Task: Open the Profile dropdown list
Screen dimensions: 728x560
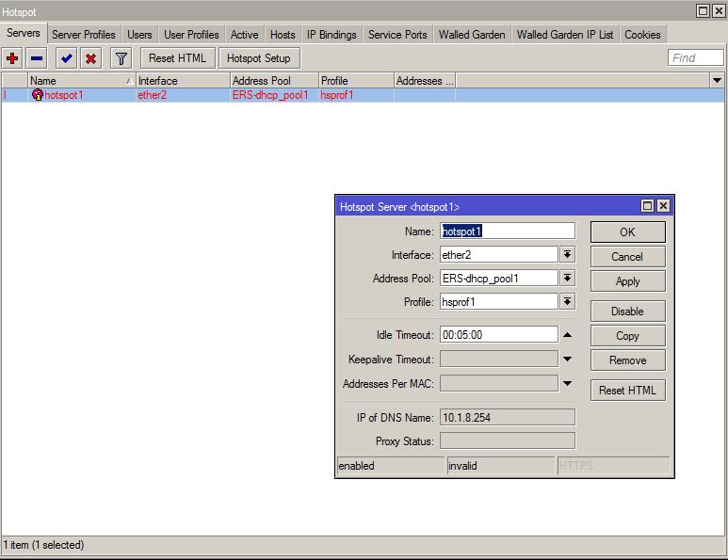Action: (567, 302)
